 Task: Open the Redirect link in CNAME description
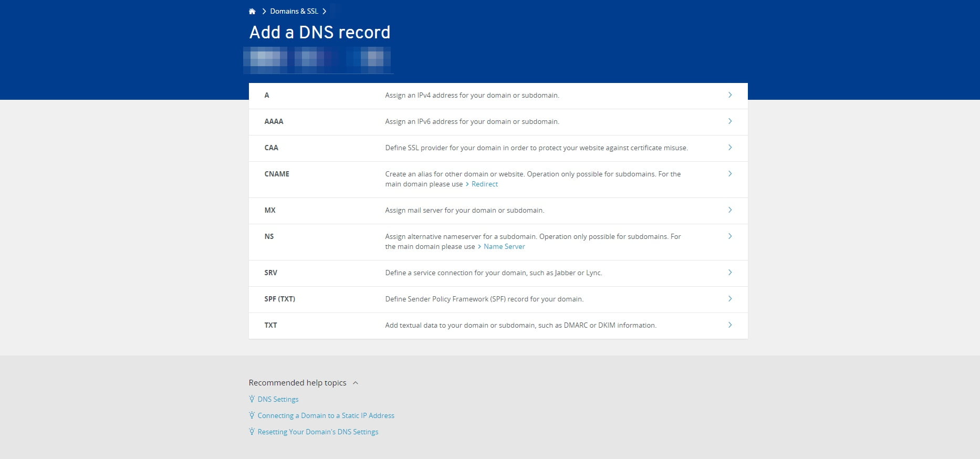(x=484, y=184)
